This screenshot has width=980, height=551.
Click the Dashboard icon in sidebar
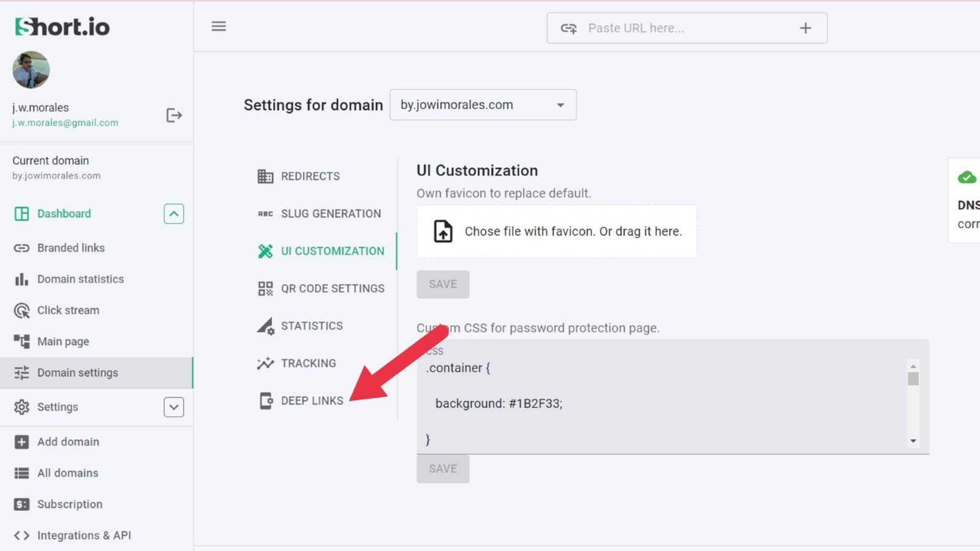coord(21,214)
